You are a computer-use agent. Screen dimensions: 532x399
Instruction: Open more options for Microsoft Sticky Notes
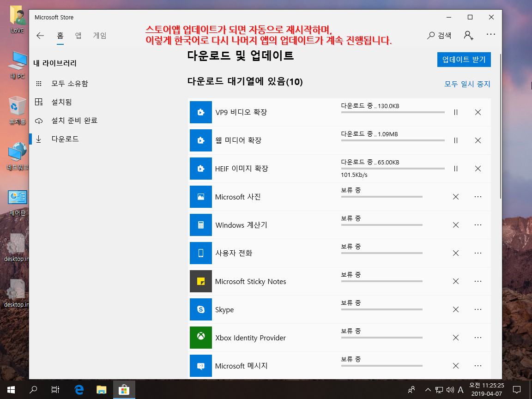pos(478,281)
